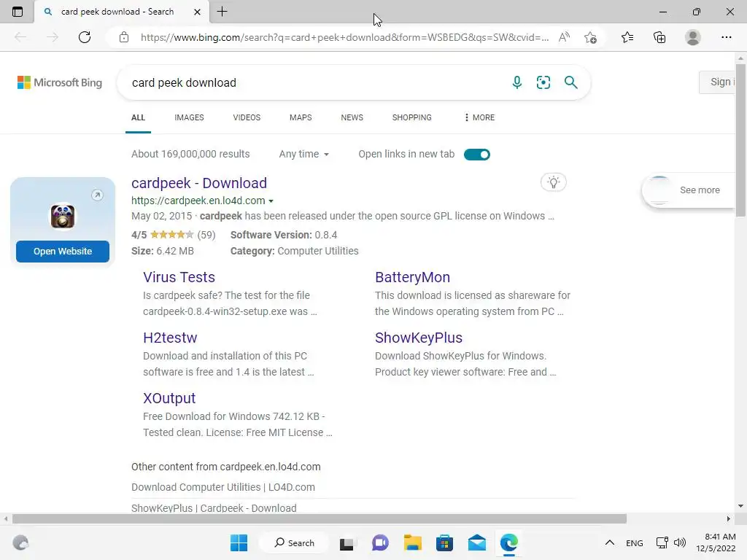Show hidden tray icons chevron
The width and height of the screenshot is (747, 560).
[x=609, y=542]
